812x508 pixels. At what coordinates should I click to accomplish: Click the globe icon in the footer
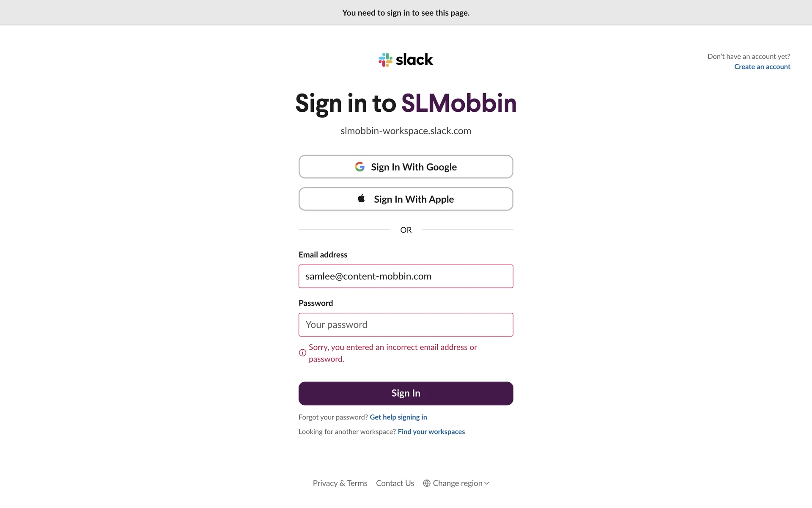click(x=427, y=483)
